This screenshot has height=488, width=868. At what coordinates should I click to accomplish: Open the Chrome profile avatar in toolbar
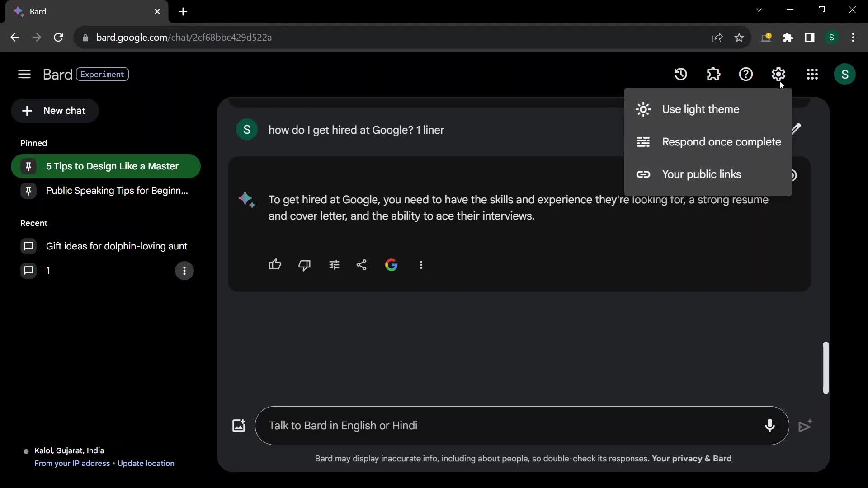pos(832,38)
